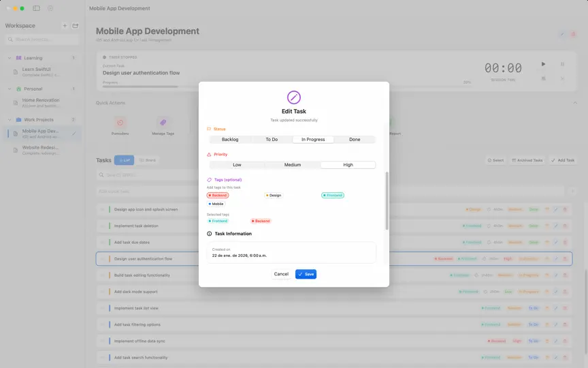This screenshot has height=368, width=588.
Task: Open Manage Tags quick action
Action: point(163,125)
